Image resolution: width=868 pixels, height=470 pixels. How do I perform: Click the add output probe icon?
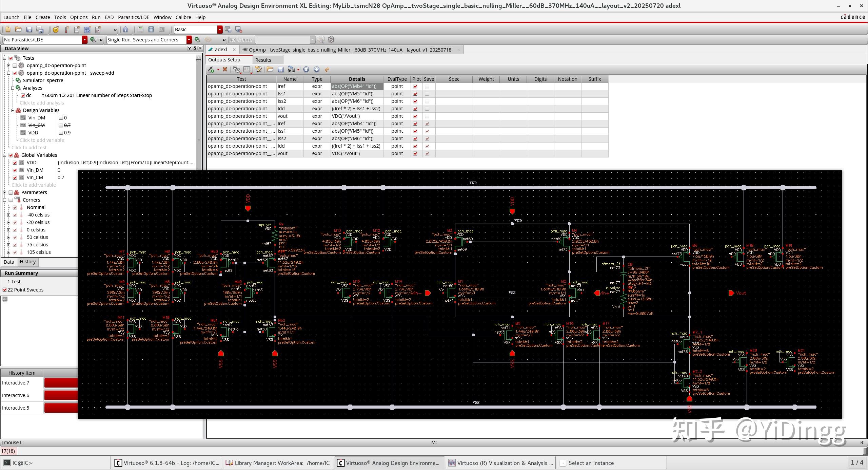[x=211, y=70]
